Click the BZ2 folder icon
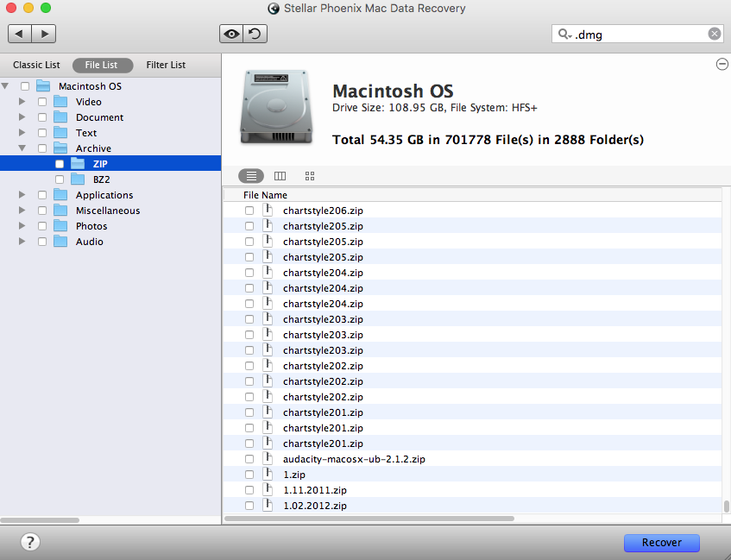 (x=78, y=179)
